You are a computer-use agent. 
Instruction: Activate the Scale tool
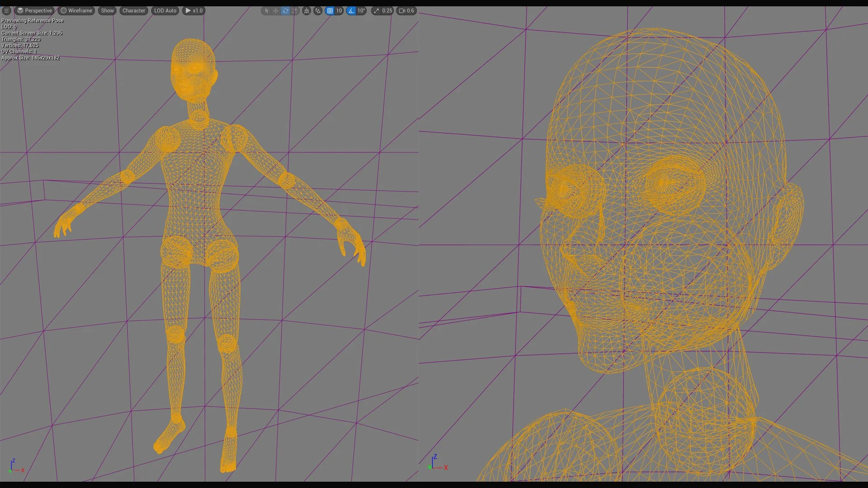[x=295, y=10]
